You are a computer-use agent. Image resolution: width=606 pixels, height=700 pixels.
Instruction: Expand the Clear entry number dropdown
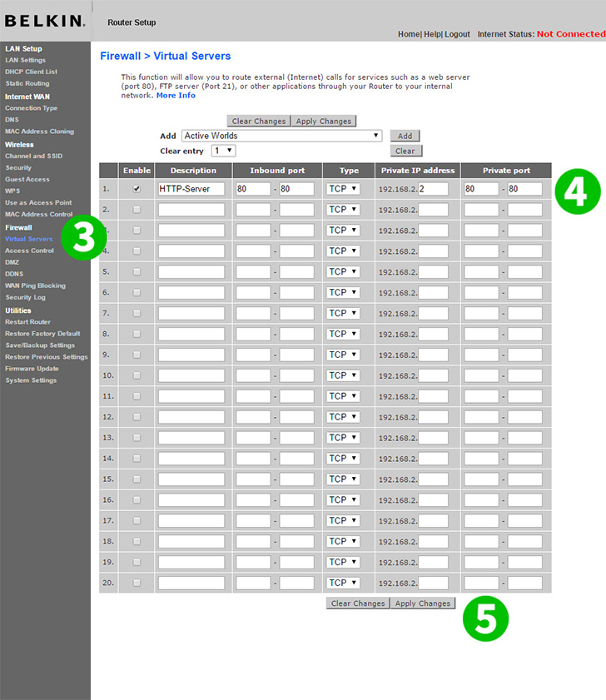point(223,151)
